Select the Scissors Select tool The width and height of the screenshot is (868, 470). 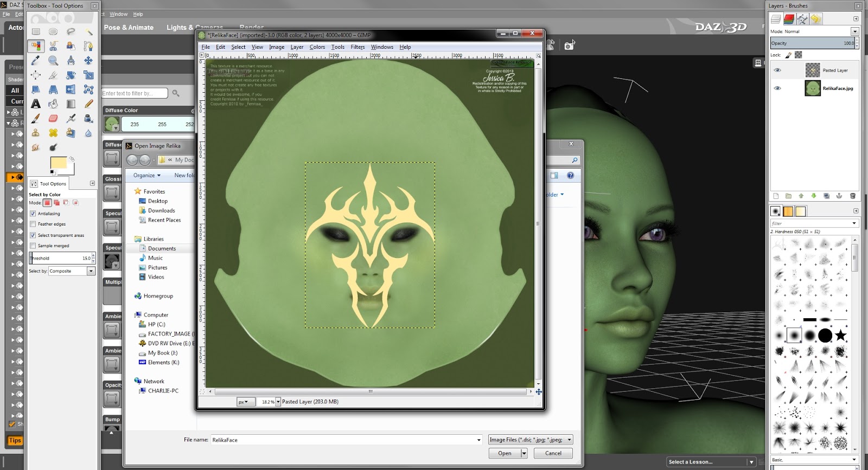(53, 46)
